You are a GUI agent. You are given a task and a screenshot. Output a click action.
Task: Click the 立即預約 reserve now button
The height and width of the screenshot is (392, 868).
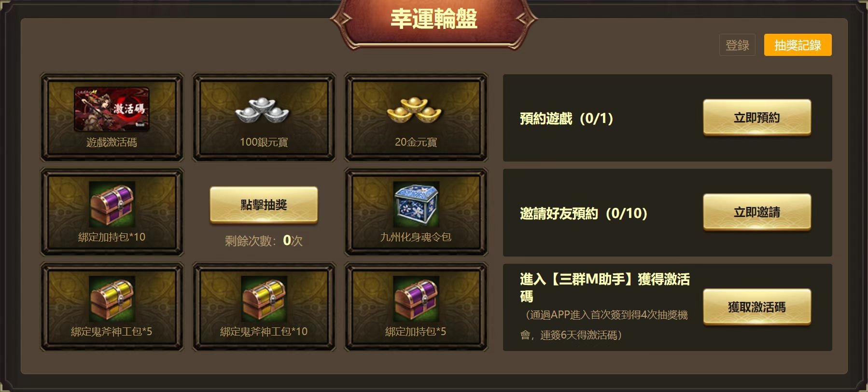click(x=757, y=118)
